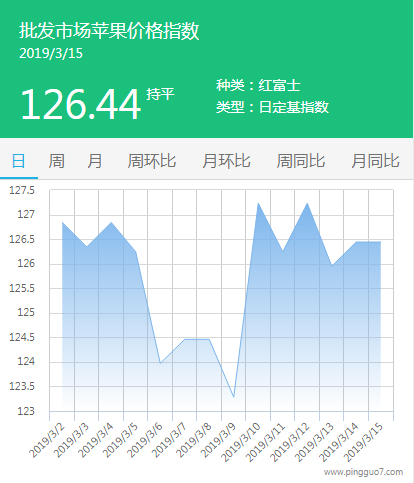Click the 126.5 y-axis label
Screen dimensions: 414x483
22,239
